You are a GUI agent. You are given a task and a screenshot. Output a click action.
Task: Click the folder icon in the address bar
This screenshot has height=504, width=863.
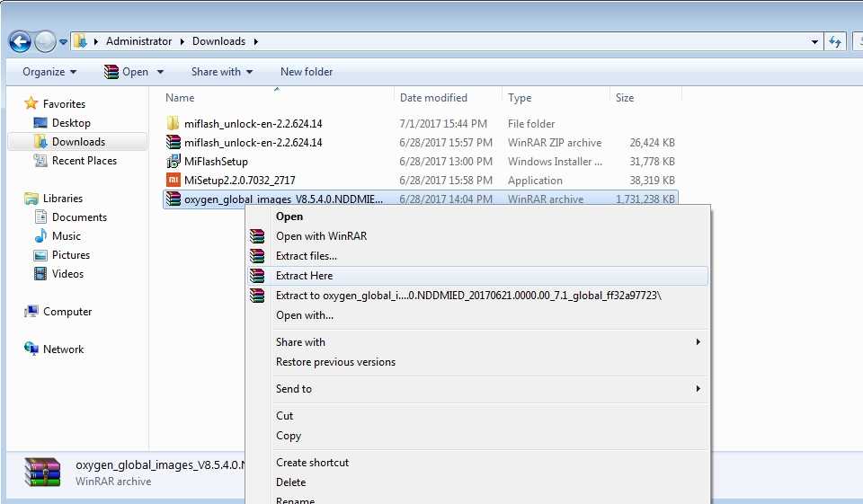point(80,41)
